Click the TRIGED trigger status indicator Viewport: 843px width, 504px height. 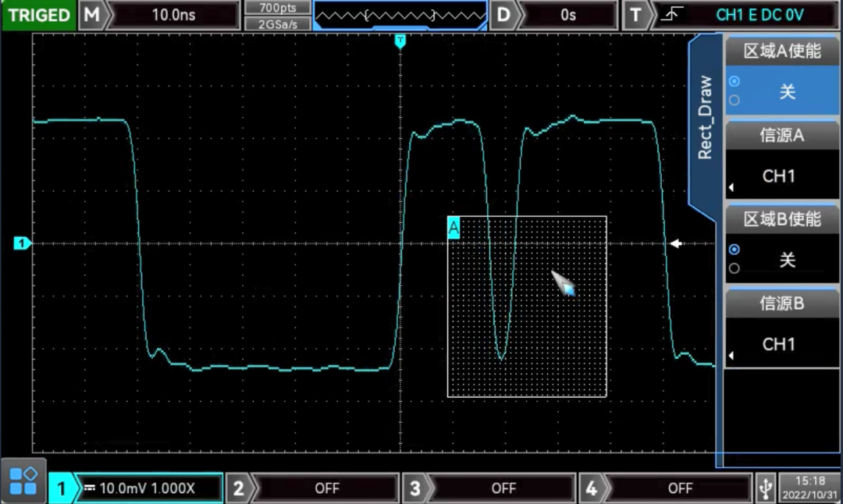(x=39, y=15)
